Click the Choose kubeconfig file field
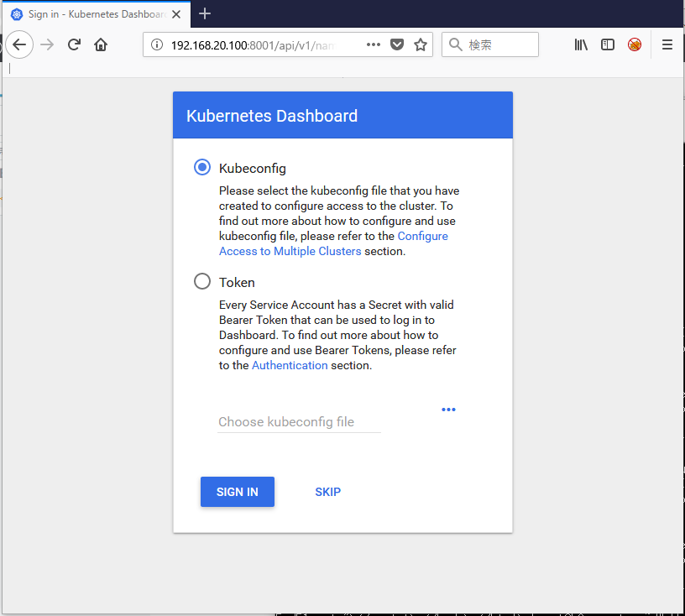The image size is (685, 616). pos(299,422)
